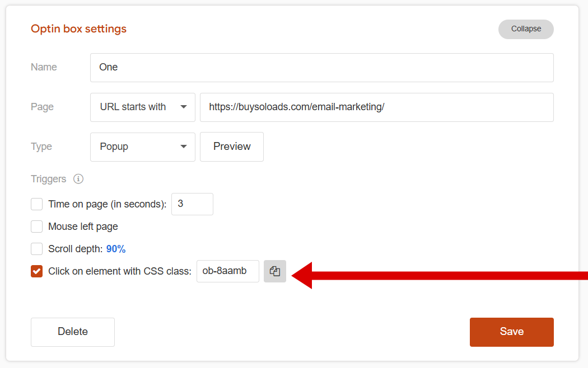Open the URL starts with dropdown
Screen dimensions: 588x368
(x=142, y=107)
